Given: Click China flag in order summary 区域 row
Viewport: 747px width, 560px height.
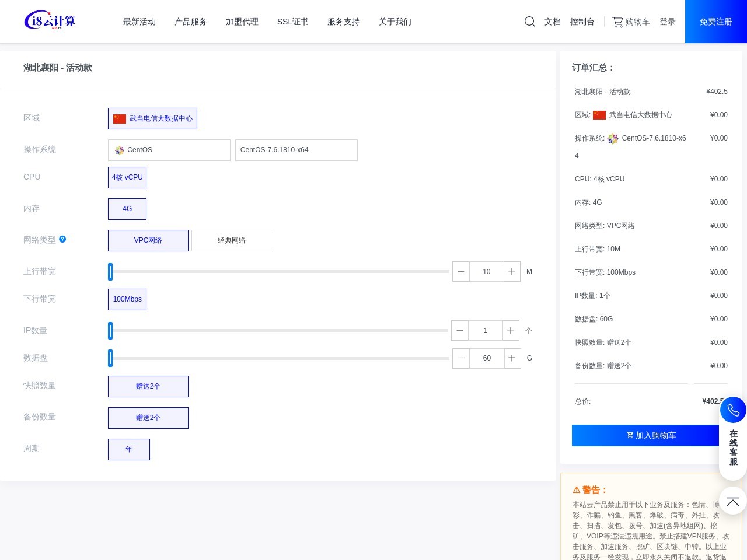Looking at the screenshot, I should 599,115.
